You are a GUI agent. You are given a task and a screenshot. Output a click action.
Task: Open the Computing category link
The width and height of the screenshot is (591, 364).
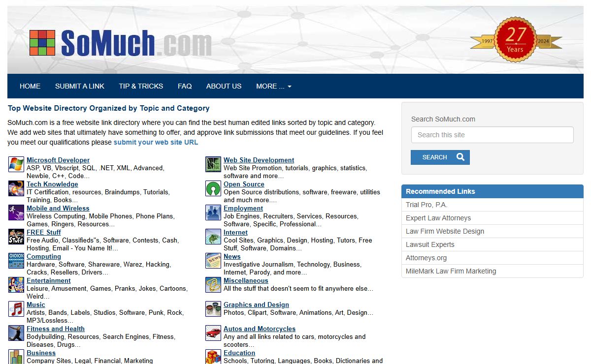tap(44, 256)
